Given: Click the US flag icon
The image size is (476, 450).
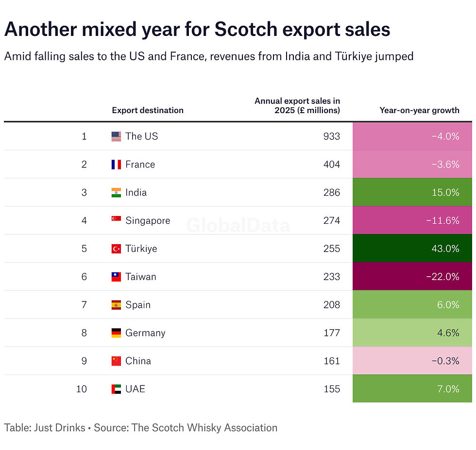Looking at the screenshot, I should pos(116,136).
